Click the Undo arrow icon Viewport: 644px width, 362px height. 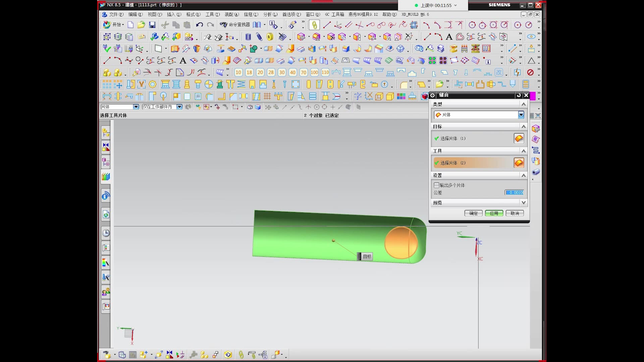click(200, 25)
